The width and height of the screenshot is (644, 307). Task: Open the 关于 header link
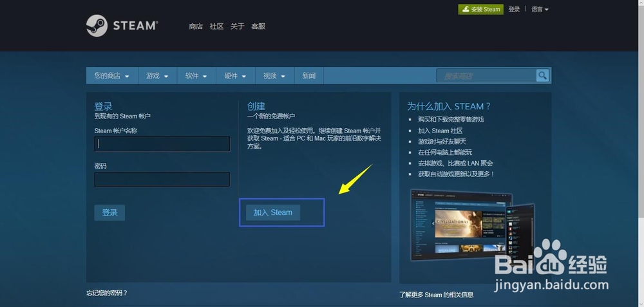point(238,26)
